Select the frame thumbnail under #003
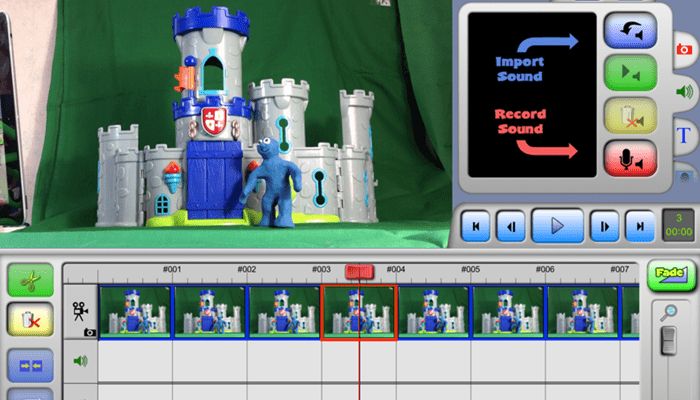 [x=284, y=312]
